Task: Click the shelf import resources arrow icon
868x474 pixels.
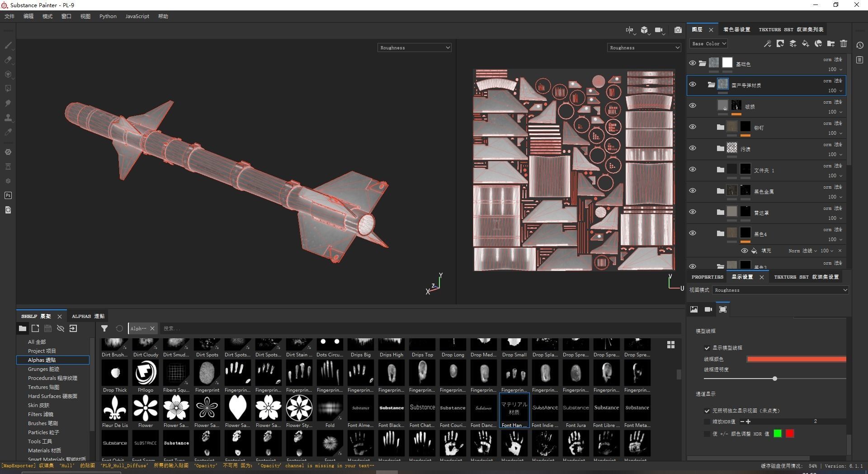Action: pos(73,328)
